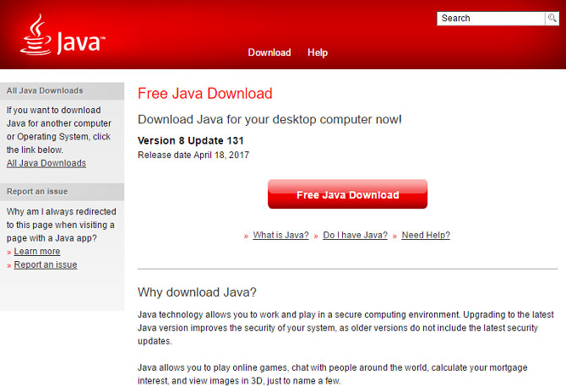Click the Free Java Download page heading
Screen dimensions: 566x392
(205, 94)
